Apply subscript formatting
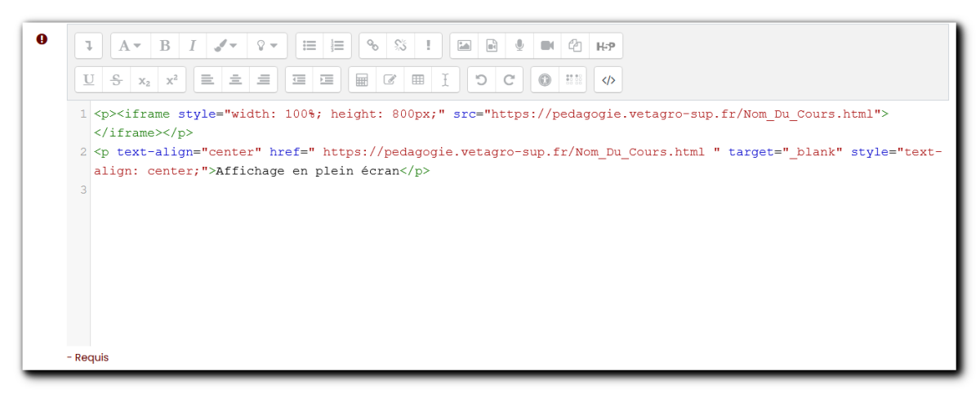 click(x=144, y=79)
